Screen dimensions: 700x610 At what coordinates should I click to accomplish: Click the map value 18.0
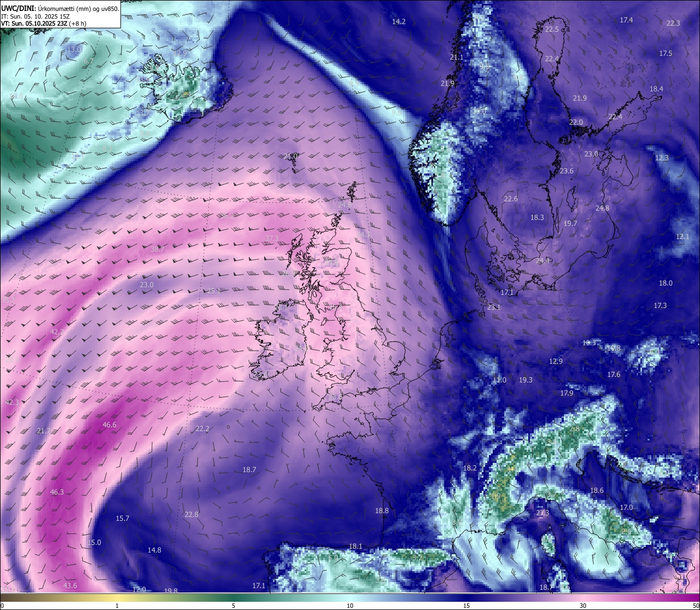pyautogui.click(x=666, y=283)
